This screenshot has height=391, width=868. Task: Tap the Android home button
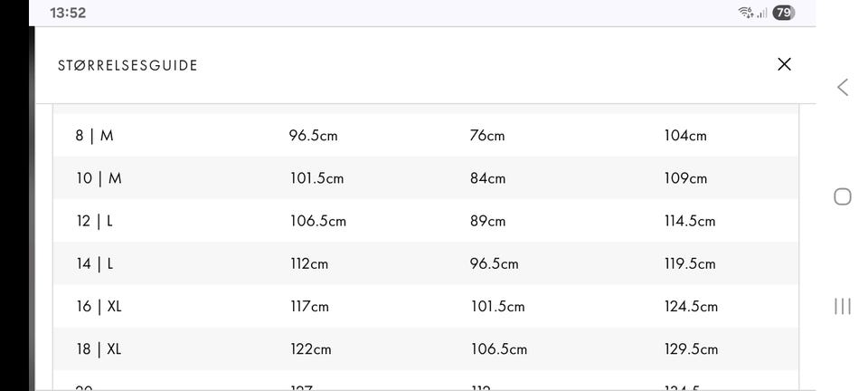[x=843, y=196]
